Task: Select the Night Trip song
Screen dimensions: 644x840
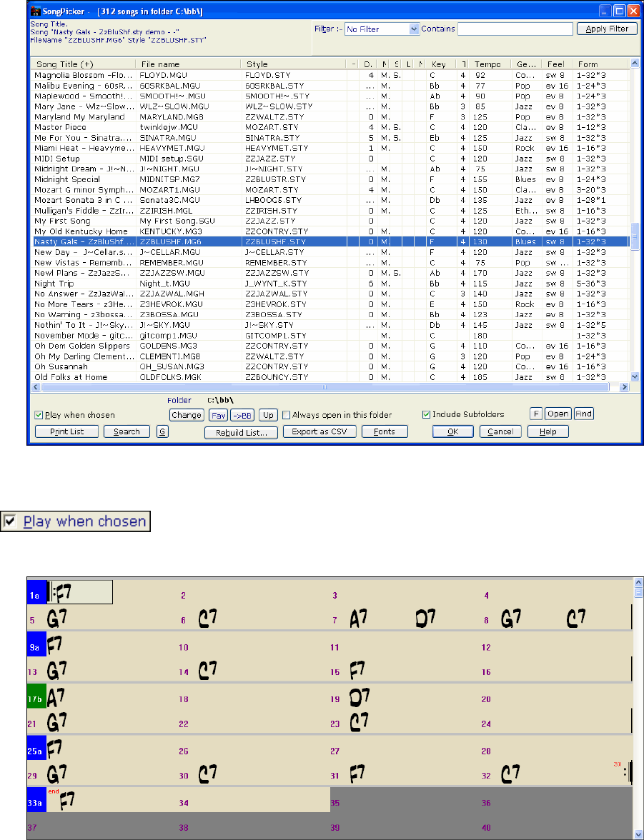Action: [x=331, y=284]
